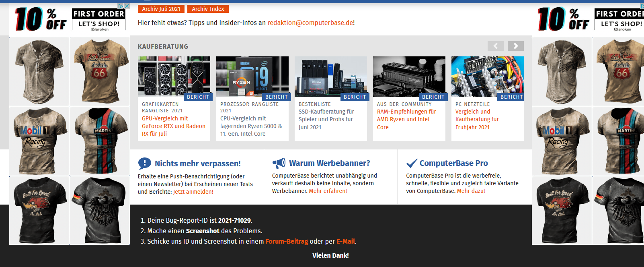The width and height of the screenshot is (644, 267).
Task: Click Mobil 1 Racing shirt in left ad
Action: [x=39, y=141]
